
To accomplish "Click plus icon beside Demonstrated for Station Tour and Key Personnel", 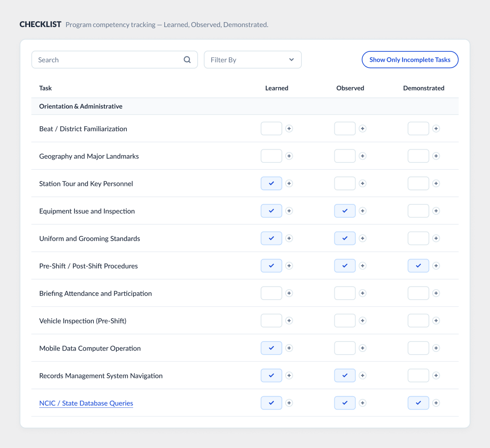I will [x=436, y=183].
